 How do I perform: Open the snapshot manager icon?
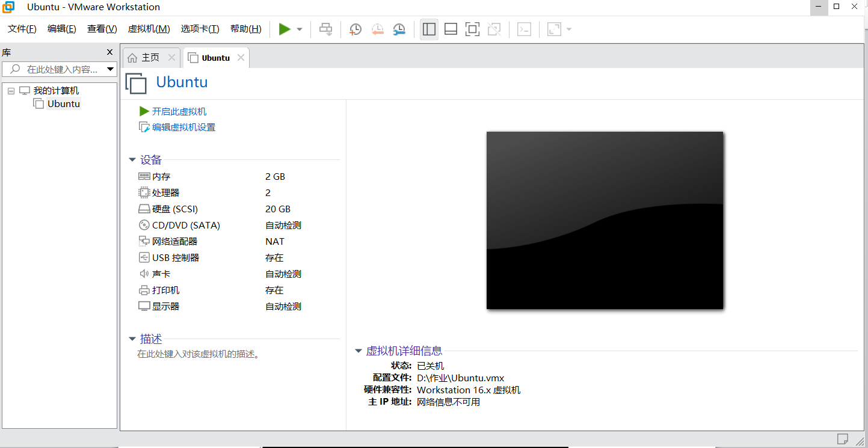click(x=399, y=29)
